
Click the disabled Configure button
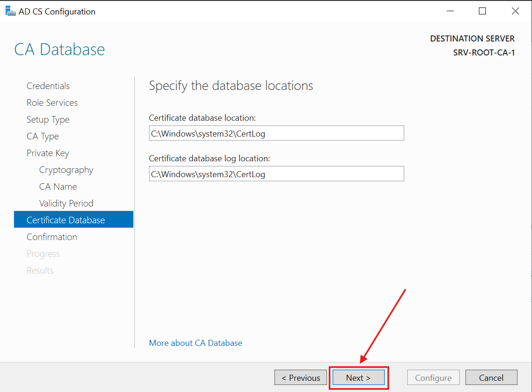click(x=433, y=377)
